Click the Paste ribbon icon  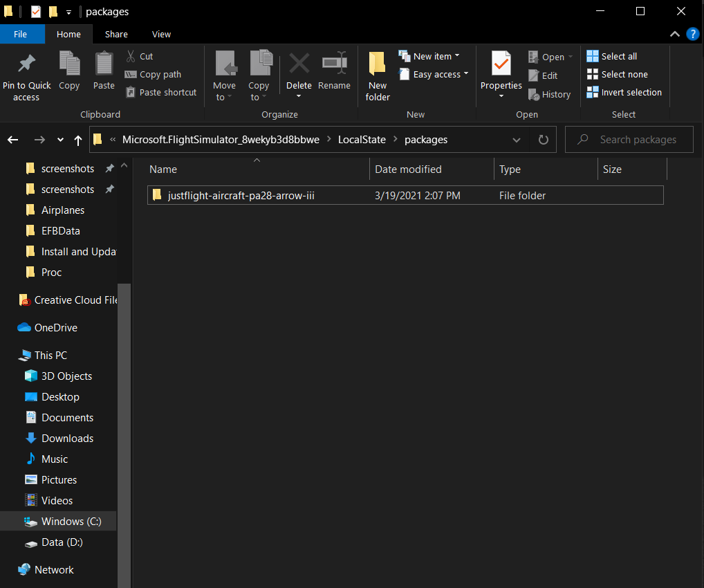point(104,64)
